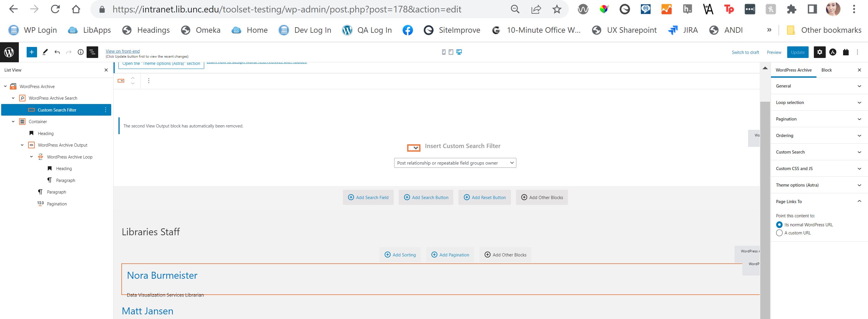Switch to tablet preview device icon

(451, 52)
